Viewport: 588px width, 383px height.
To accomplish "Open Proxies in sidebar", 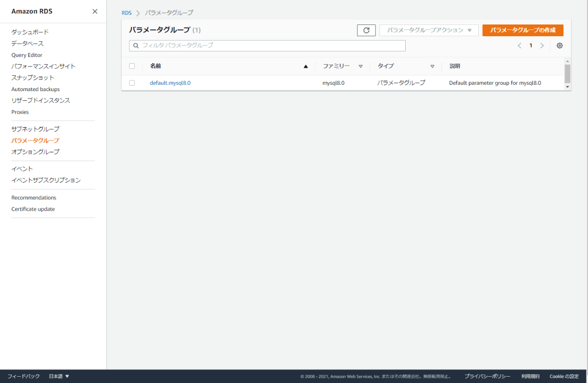I will pyautogui.click(x=20, y=112).
